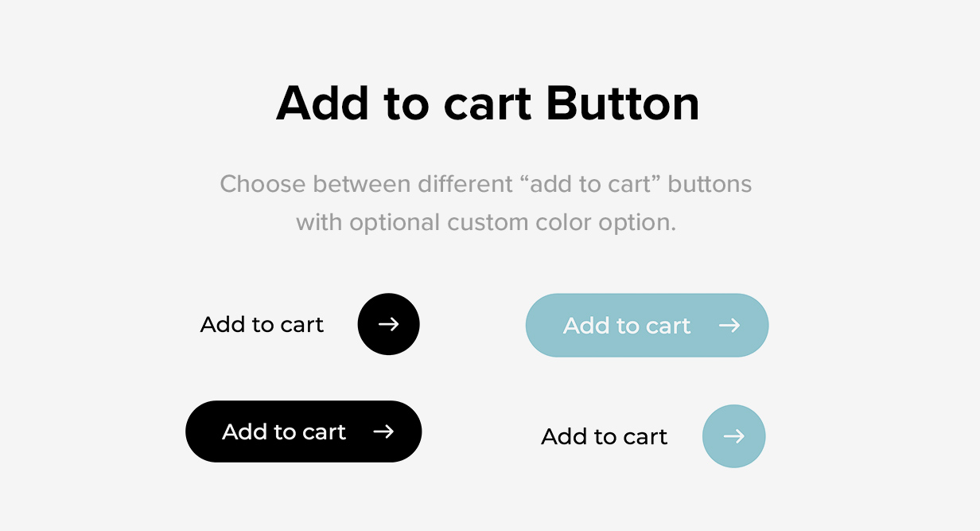This screenshot has height=531, width=980.
Task: Click white Add to cart label in black button
Action: coord(284,431)
